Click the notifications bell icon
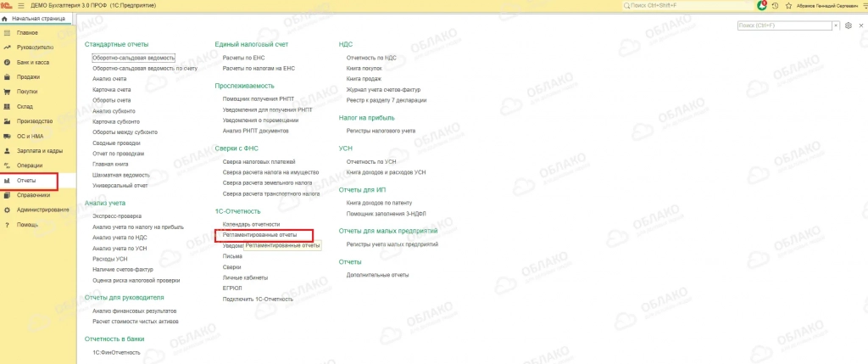The height and width of the screenshot is (364, 868). tap(762, 5)
